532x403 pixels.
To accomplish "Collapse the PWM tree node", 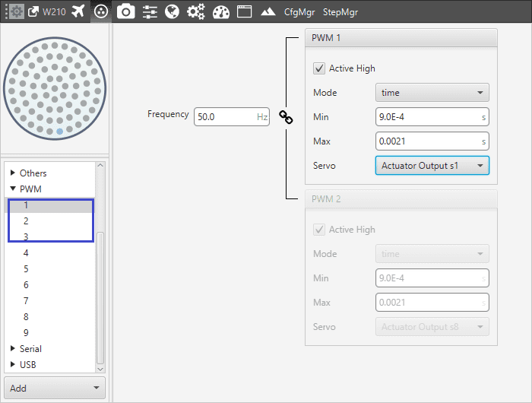I will pos(13,189).
